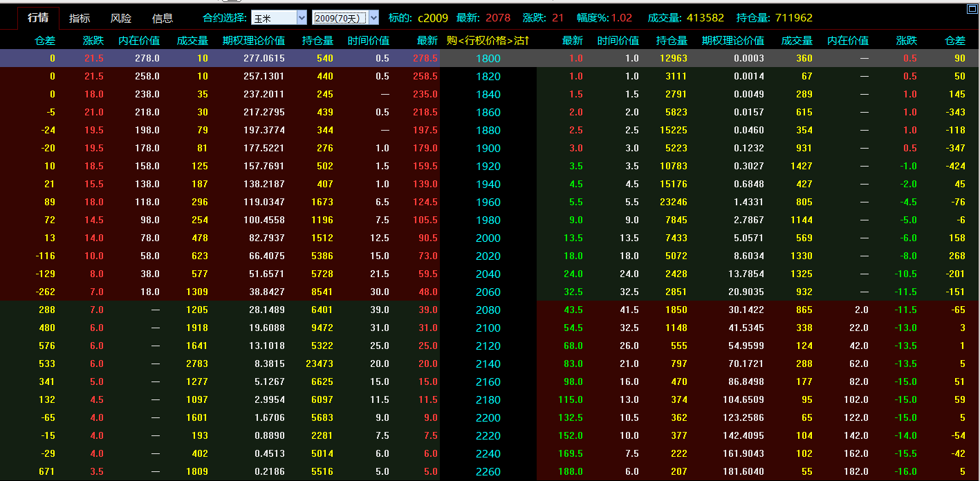Select strike price 2060
Screen dimensions: 980x481
pos(488,292)
